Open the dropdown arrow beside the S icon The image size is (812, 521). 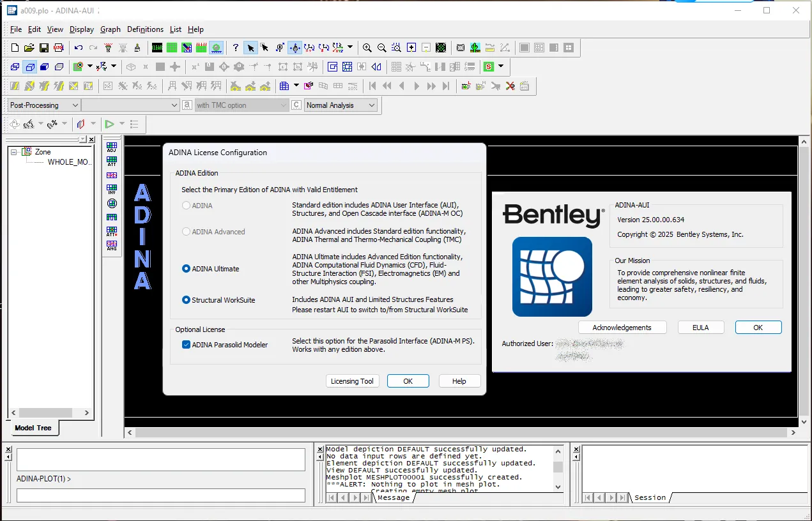(501, 66)
